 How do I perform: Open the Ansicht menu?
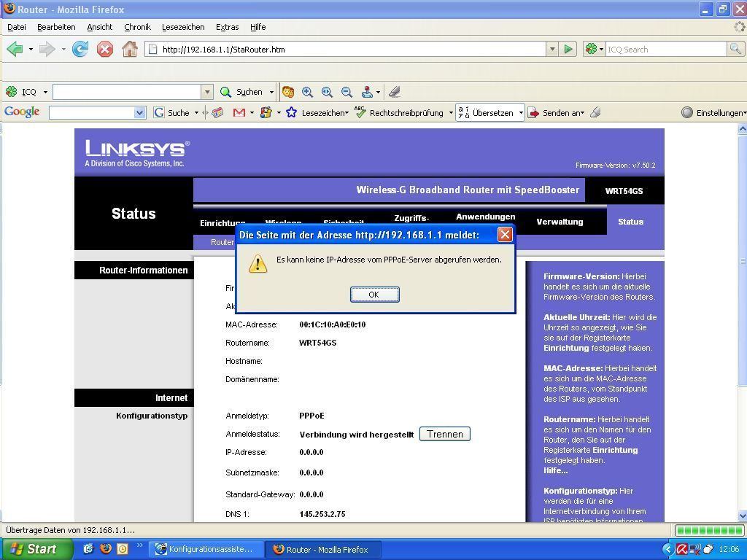[x=99, y=27]
